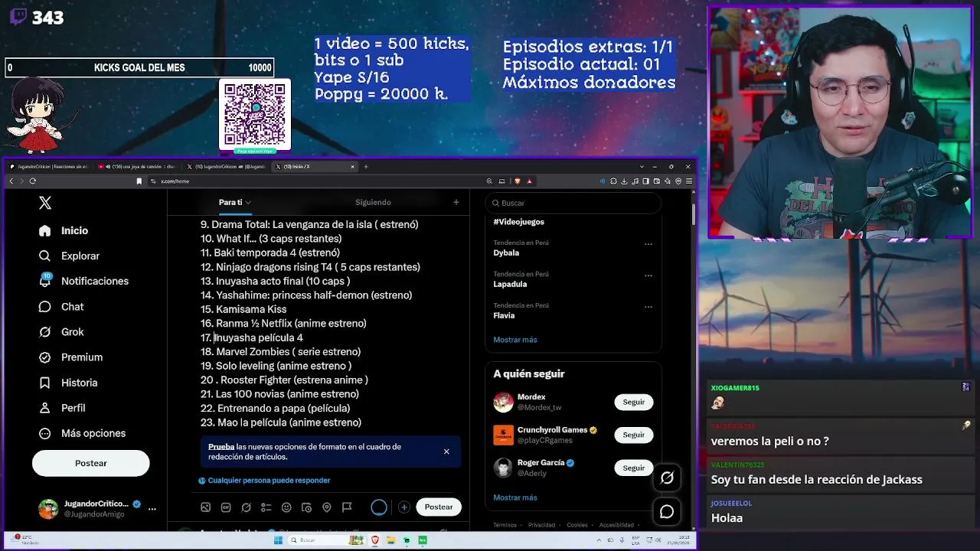Click the page scrollbar in the browser

point(694,214)
